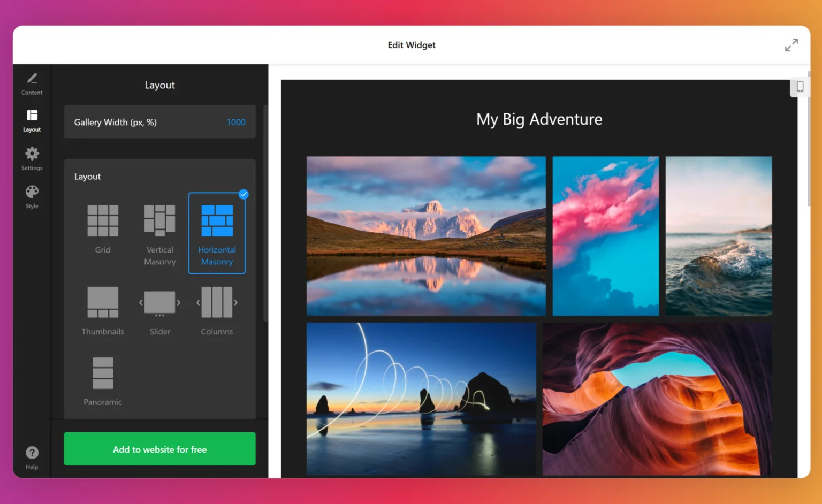Edit the Gallery Width value of 1000
Screen dimensions: 822x504
pyautogui.click(x=236, y=122)
